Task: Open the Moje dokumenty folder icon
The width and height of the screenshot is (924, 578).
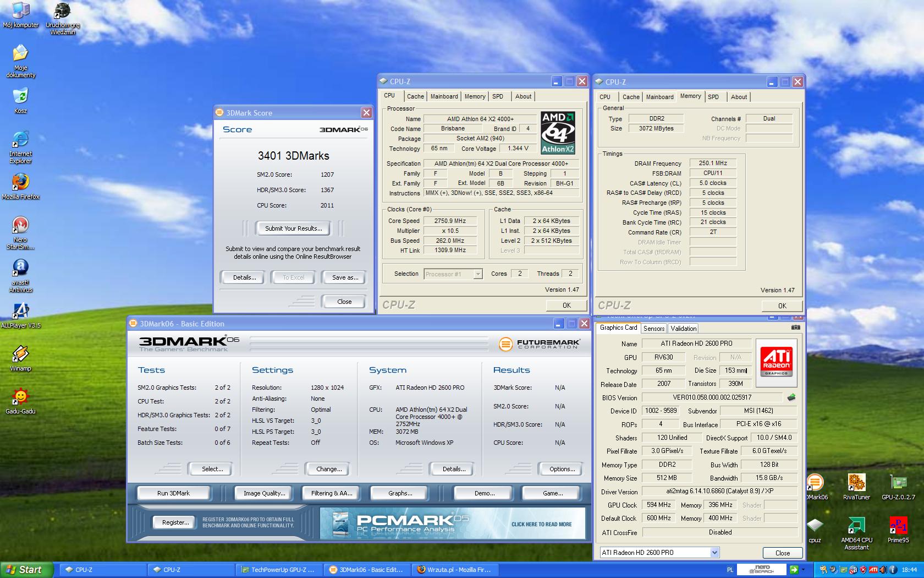Action: (x=20, y=61)
